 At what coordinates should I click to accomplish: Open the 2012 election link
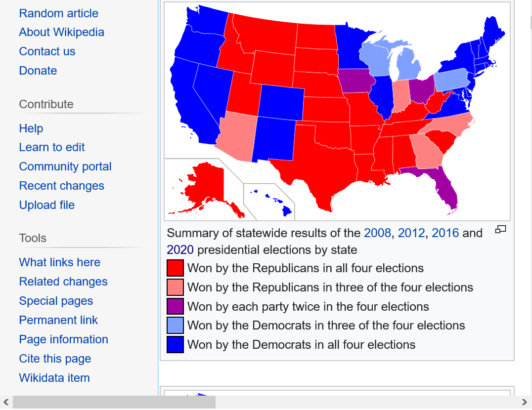point(411,233)
